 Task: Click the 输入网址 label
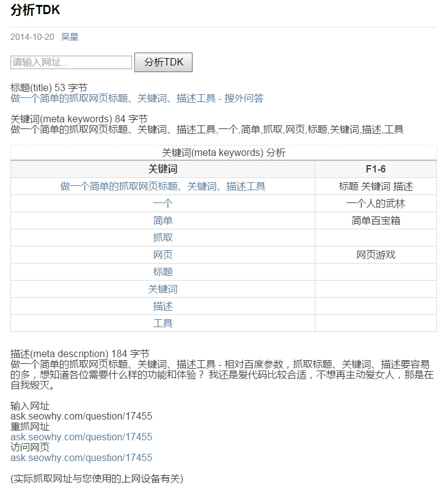pyautogui.click(x=30, y=406)
